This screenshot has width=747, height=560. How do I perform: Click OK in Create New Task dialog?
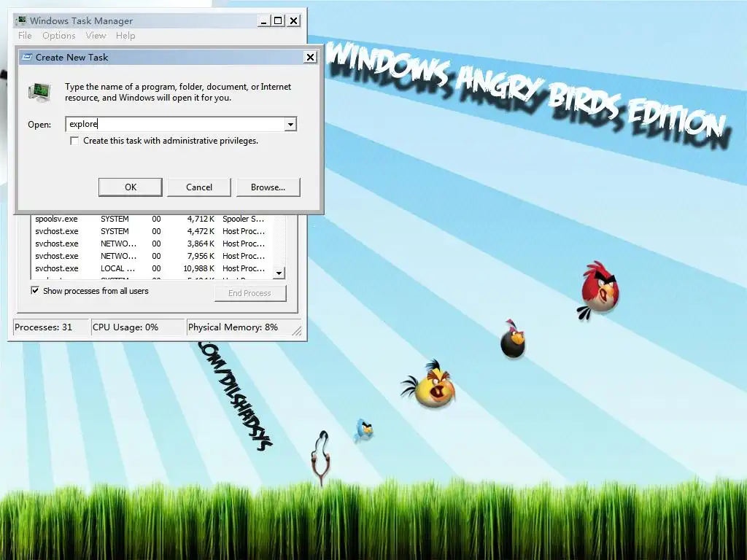point(130,187)
